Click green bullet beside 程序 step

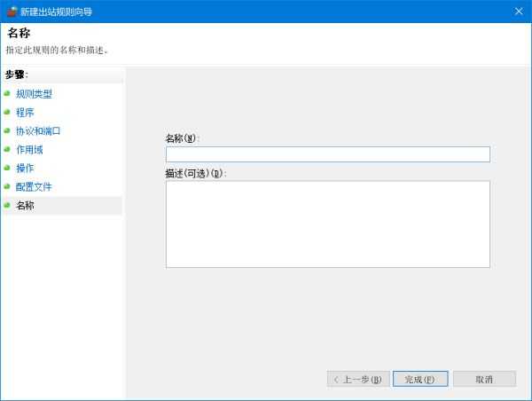tap(7, 112)
